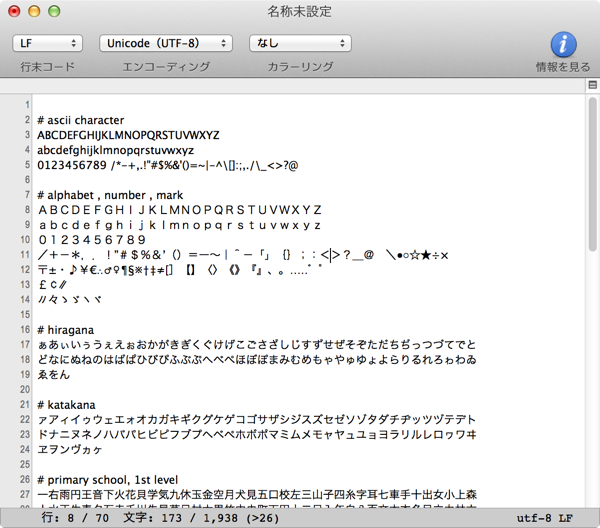Open the Unicode (UTF-8) encoding dropdown
The image size is (600, 528).
pyautogui.click(x=166, y=43)
